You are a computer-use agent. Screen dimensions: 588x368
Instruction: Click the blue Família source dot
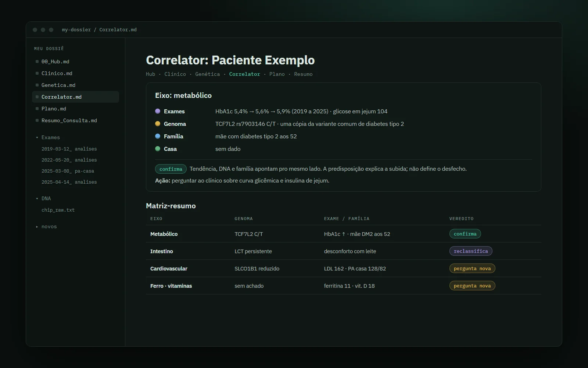(x=158, y=136)
